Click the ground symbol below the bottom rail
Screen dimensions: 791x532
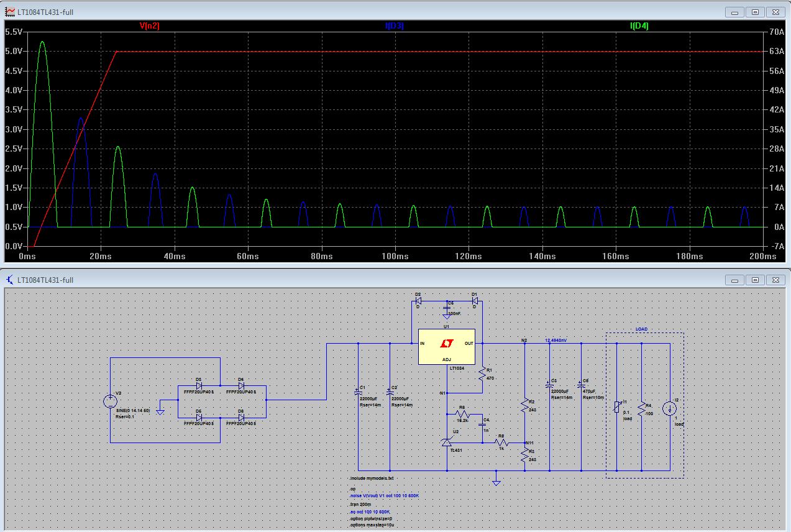496,482
